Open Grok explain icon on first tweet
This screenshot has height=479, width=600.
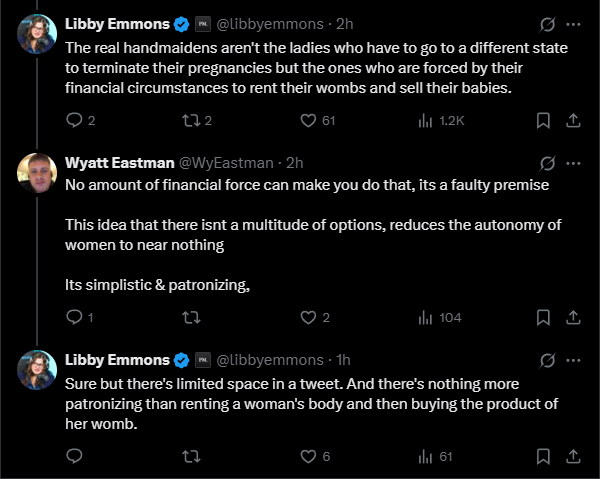pyautogui.click(x=547, y=24)
